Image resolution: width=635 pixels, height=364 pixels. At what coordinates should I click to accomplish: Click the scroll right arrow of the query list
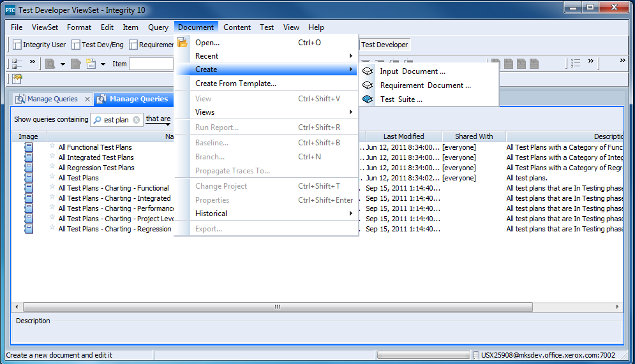[618, 307]
